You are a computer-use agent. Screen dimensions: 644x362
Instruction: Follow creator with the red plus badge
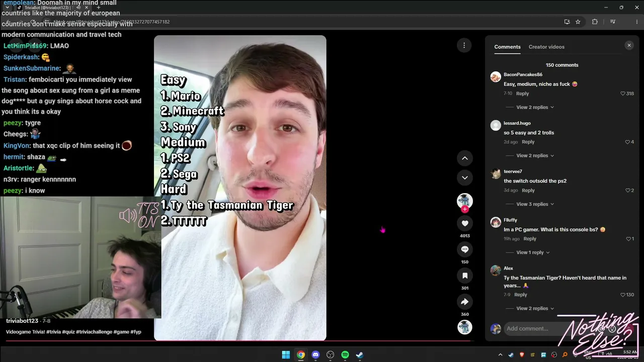[465, 209]
